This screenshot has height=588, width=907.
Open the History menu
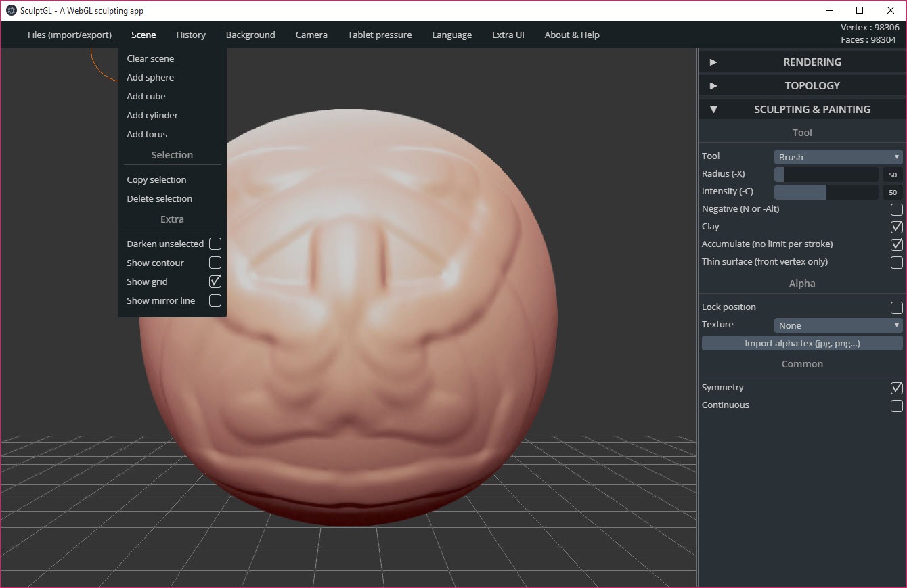point(191,35)
